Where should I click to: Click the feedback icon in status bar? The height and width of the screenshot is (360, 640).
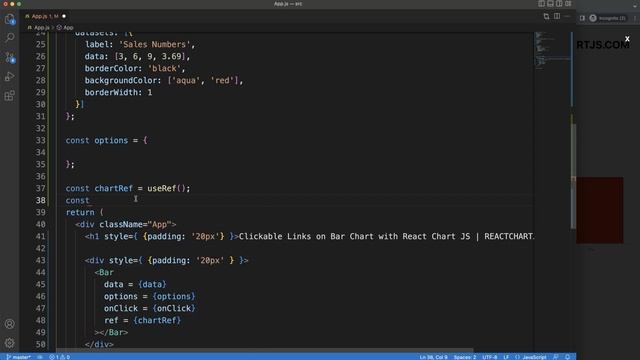point(556,357)
